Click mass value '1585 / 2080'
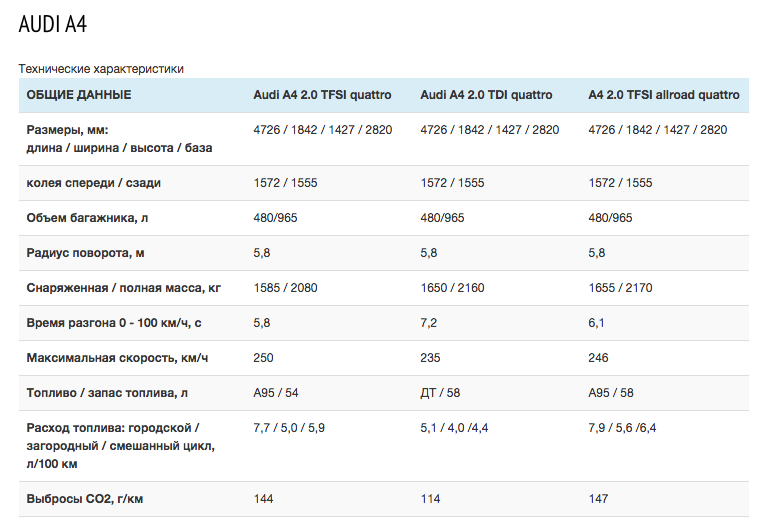This screenshot has height=521, width=763. (x=285, y=288)
